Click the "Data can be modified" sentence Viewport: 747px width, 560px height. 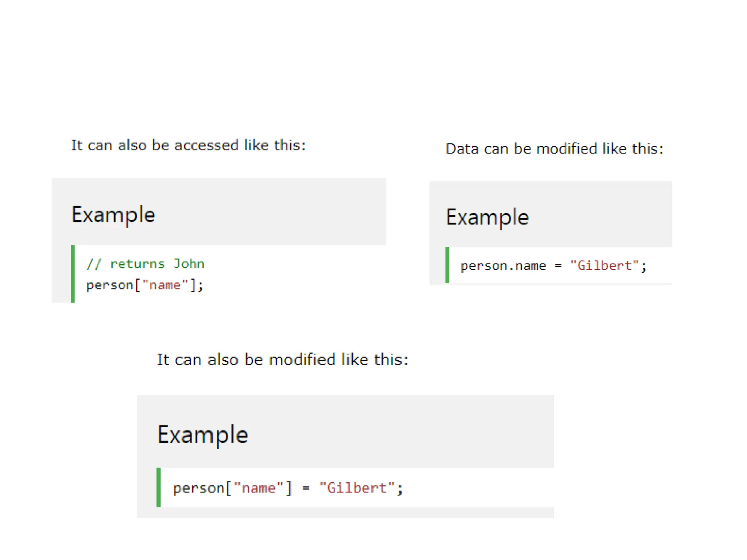point(554,149)
